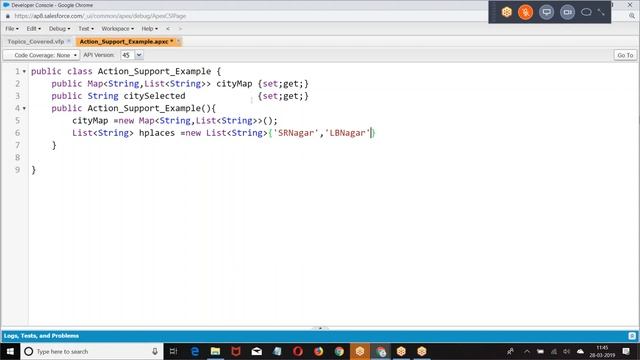Click the panel splitter handle above Logs

tap(320, 328)
